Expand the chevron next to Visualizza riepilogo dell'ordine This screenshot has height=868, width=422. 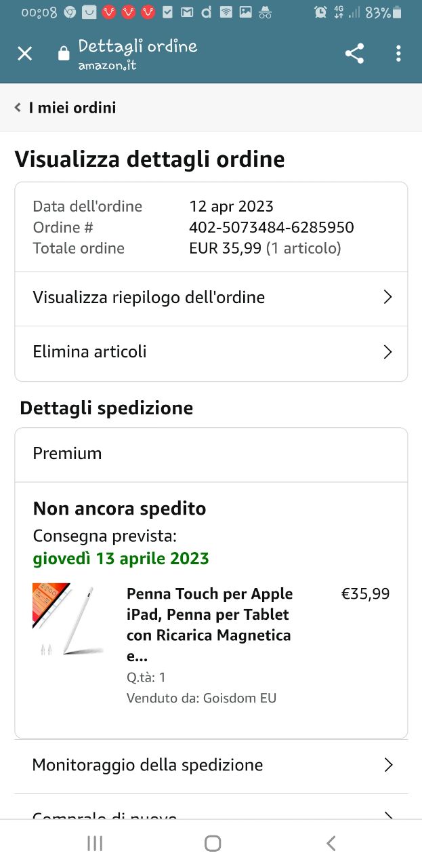[x=387, y=297]
